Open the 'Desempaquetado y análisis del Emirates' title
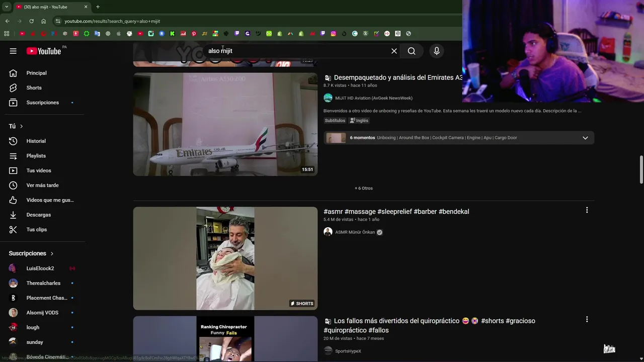 coord(398,77)
